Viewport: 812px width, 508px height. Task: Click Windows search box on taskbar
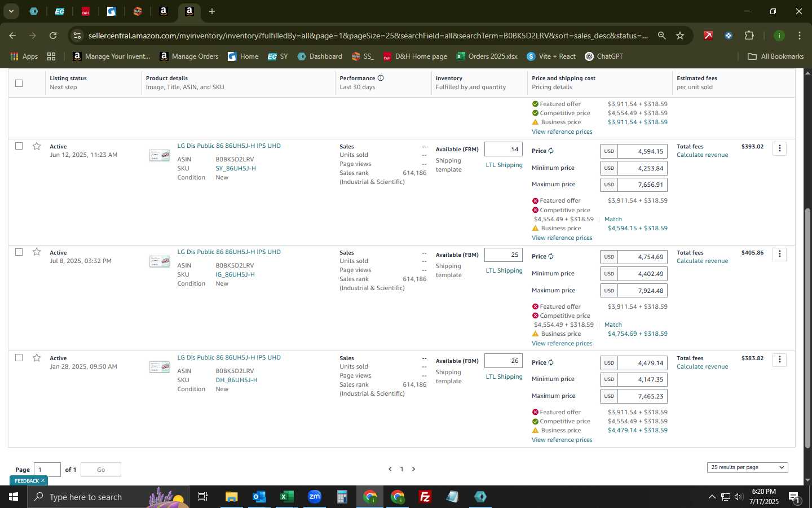click(x=109, y=497)
